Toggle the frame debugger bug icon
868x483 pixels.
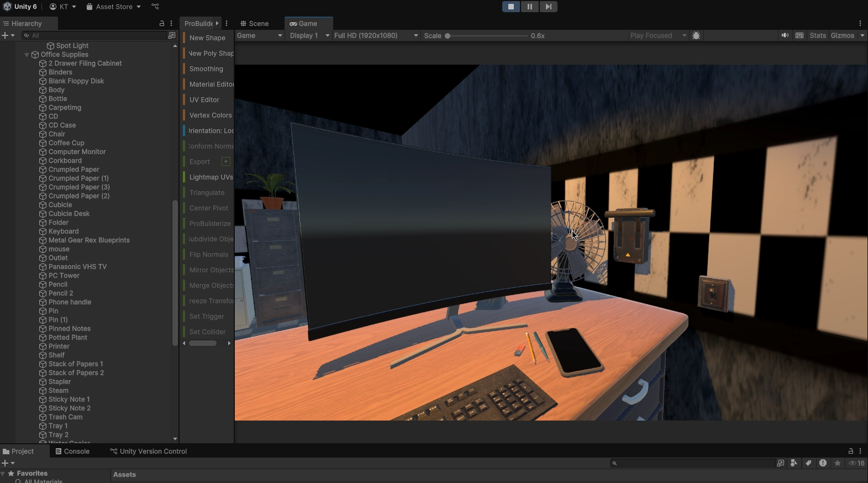pyautogui.click(x=696, y=35)
